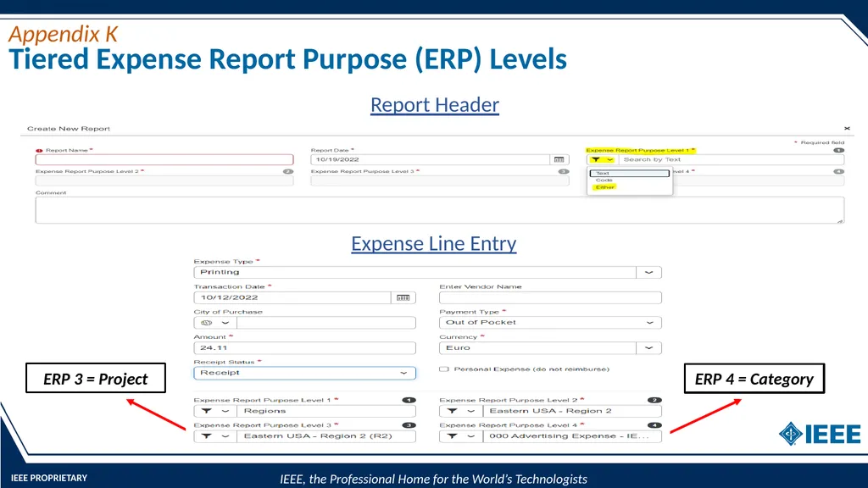
Task: Choose Code in the search mode list
Action: tap(604, 180)
